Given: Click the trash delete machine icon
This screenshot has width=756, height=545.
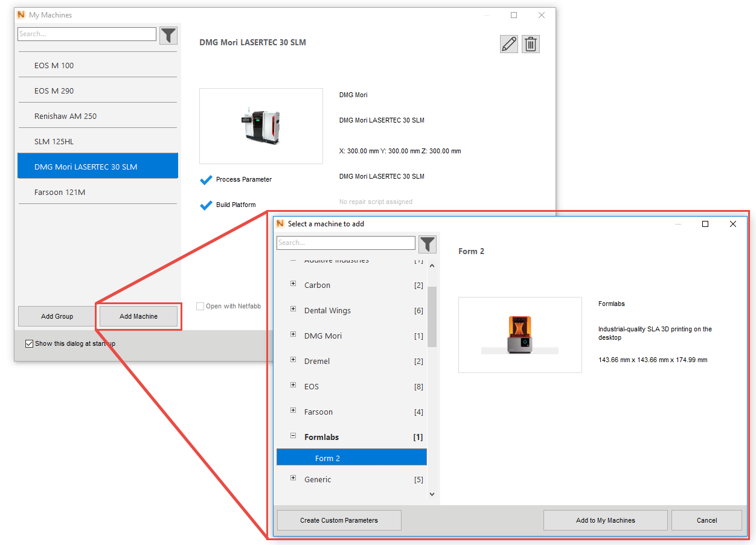Looking at the screenshot, I should click(x=531, y=44).
